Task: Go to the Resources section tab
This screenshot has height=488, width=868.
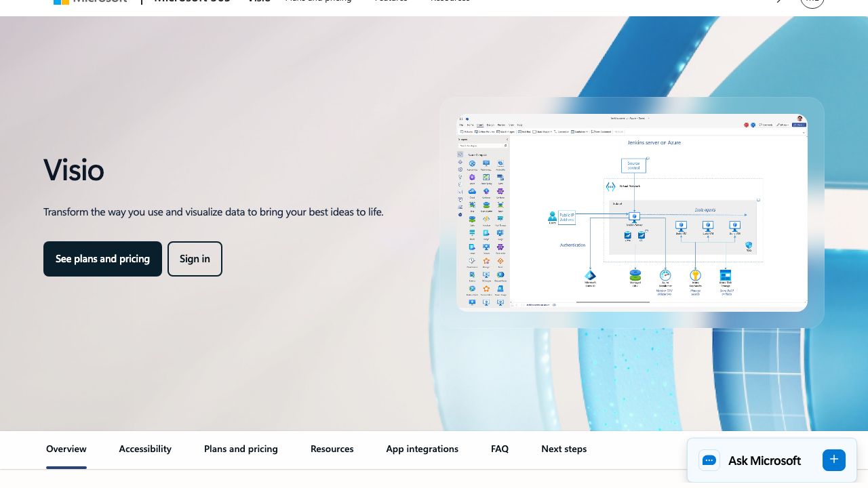Action: (332, 449)
